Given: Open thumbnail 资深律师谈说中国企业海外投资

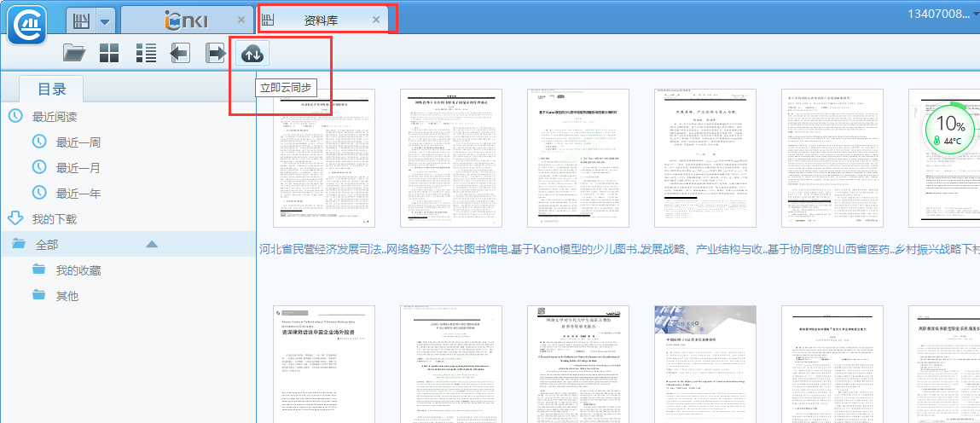Looking at the screenshot, I should click(x=324, y=364).
